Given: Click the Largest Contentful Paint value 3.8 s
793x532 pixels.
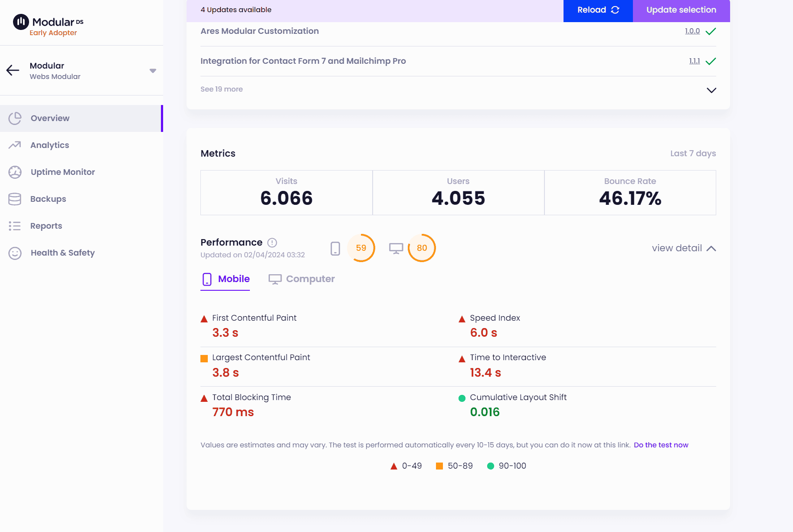Looking at the screenshot, I should (x=226, y=373).
